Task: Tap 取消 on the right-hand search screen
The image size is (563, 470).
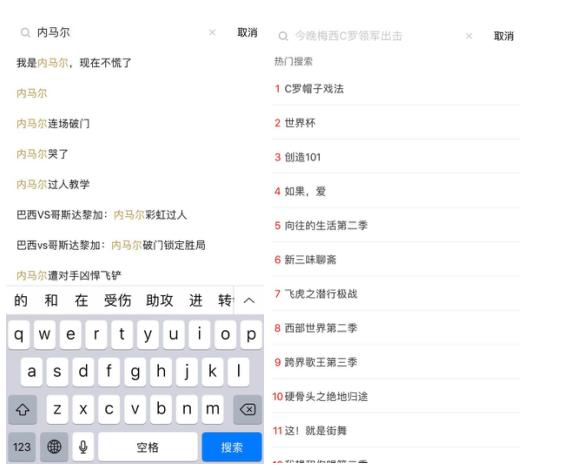Action: 504,36
